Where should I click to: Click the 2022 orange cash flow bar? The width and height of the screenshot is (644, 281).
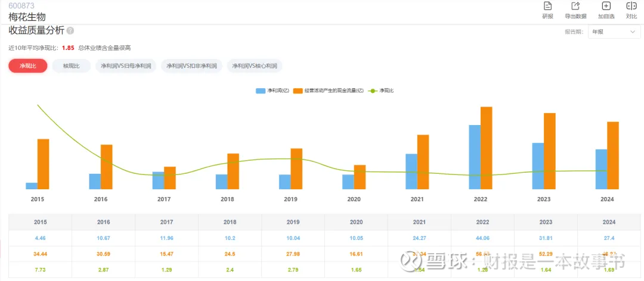[x=487, y=148]
